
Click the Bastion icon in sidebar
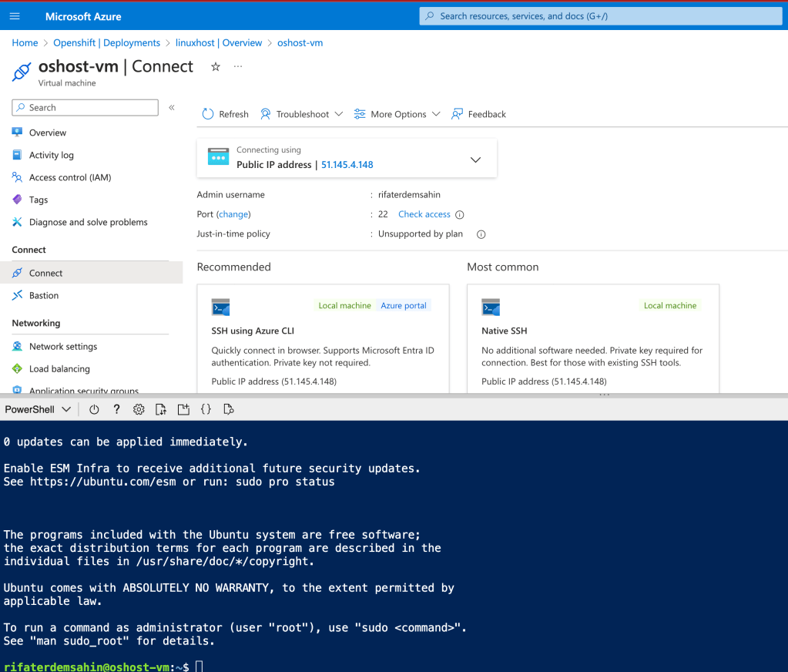[x=17, y=295]
